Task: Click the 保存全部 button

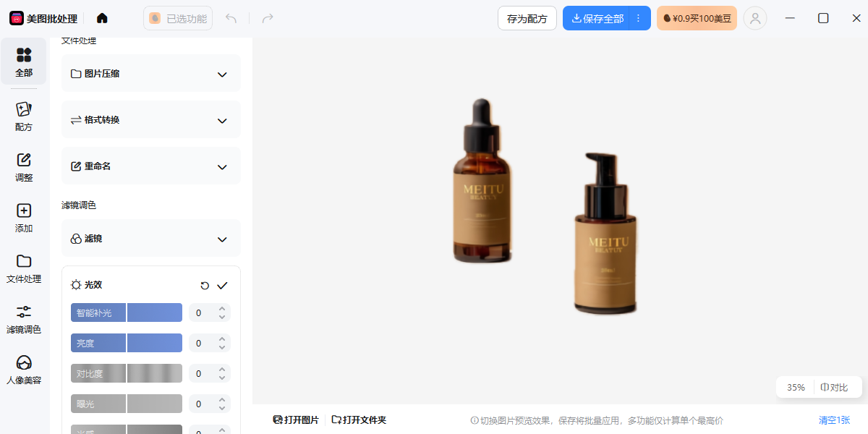Action: click(597, 19)
